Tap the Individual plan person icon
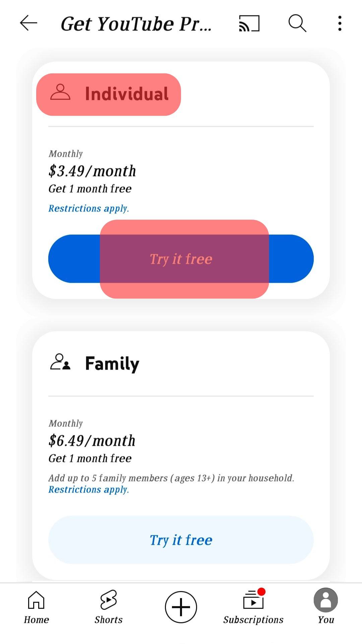Viewport: 362px width, 644px height. (60, 93)
